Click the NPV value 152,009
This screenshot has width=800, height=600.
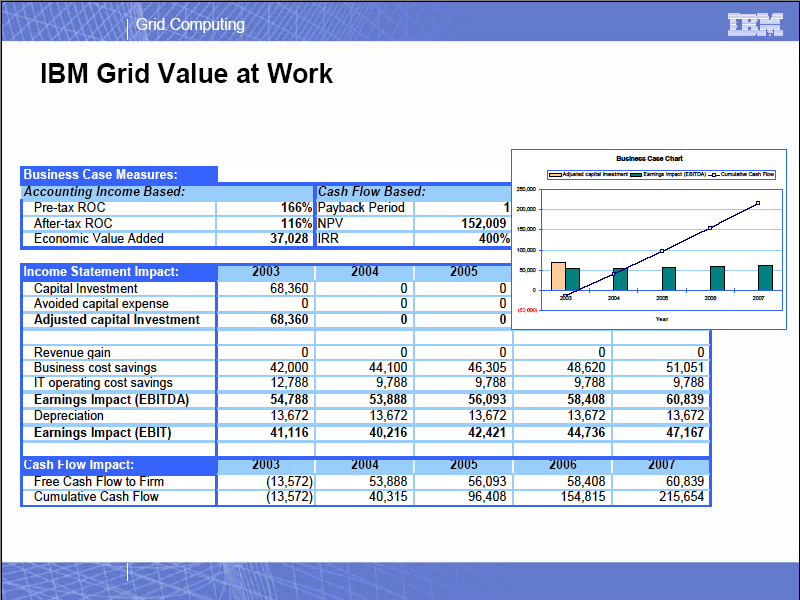(x=484, y=223)
